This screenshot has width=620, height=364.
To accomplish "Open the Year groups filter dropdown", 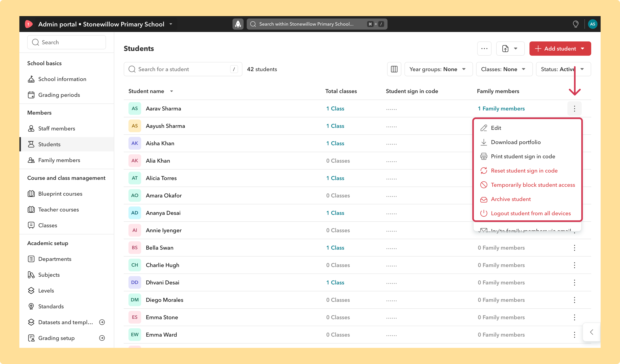I will pos(438,69).
